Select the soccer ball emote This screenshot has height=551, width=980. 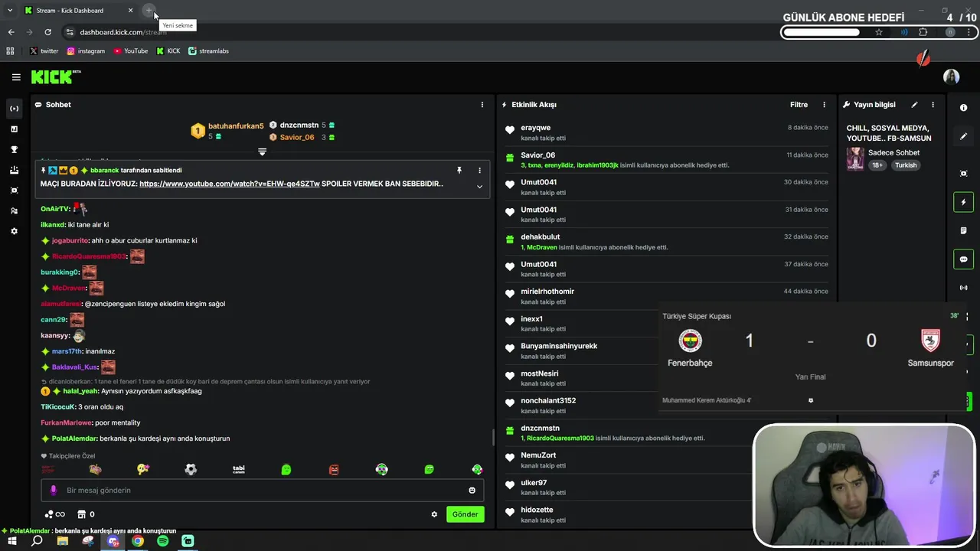click(191, 469)
